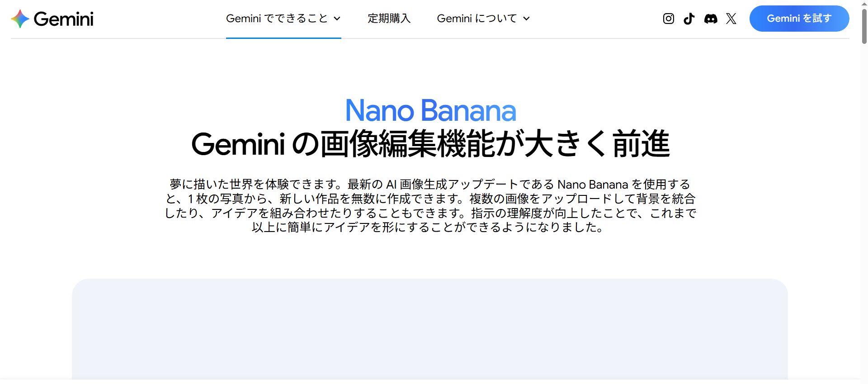Click the Gemini sparkle logo icon
The width and height of the screenshot is (868, 384).
pyautogui.click(x=20, y=19)
